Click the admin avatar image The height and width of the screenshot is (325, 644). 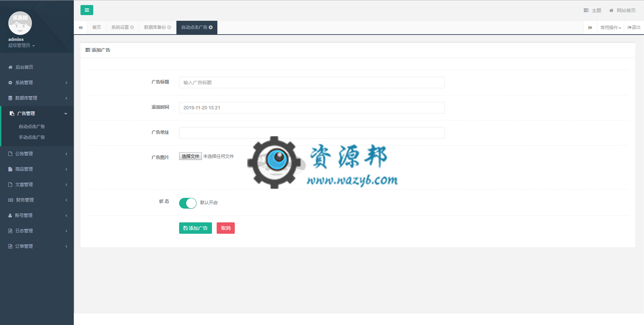20,23
